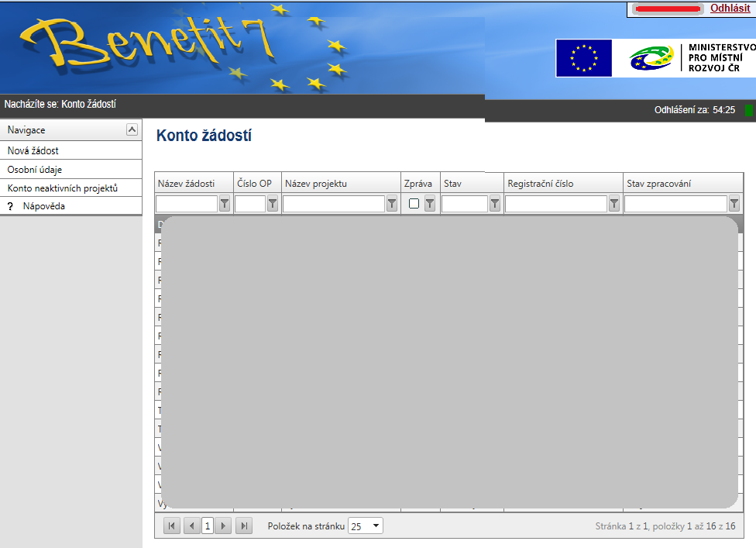The image size is (756, 548).
Task: Open Nová žádost in navigation
Action: point(71,150)
